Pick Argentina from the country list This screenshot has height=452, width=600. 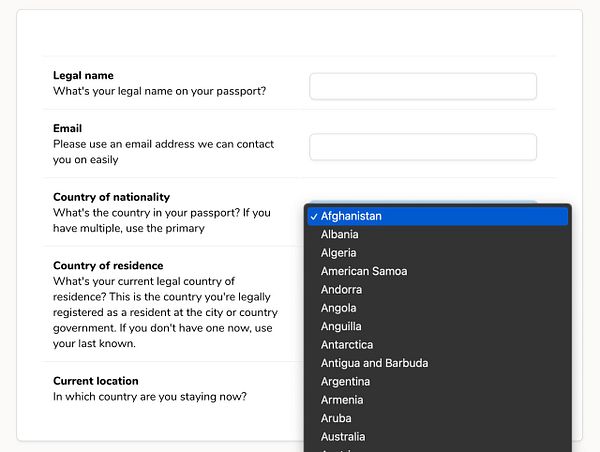(x=345, y=382)
